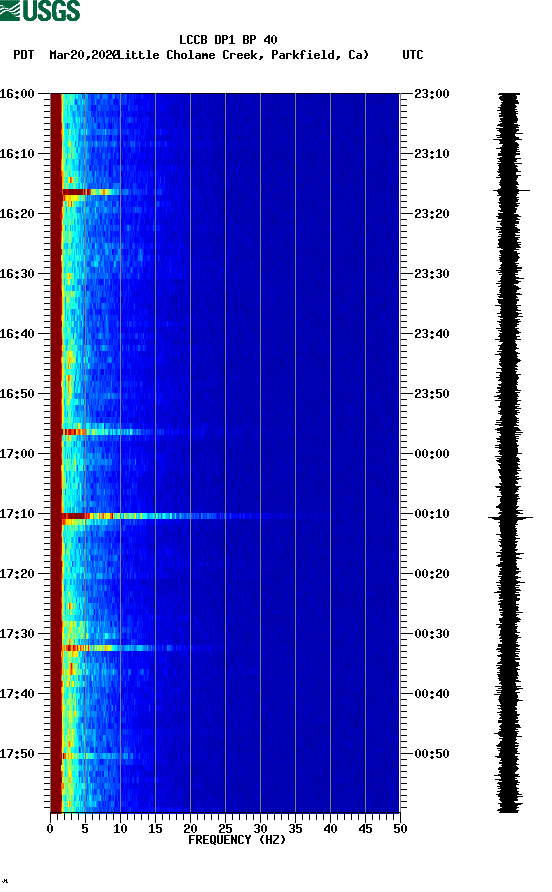Click the '16:20' PDT time label
This screenshot has width=552, height=892.
click(17, 214)
